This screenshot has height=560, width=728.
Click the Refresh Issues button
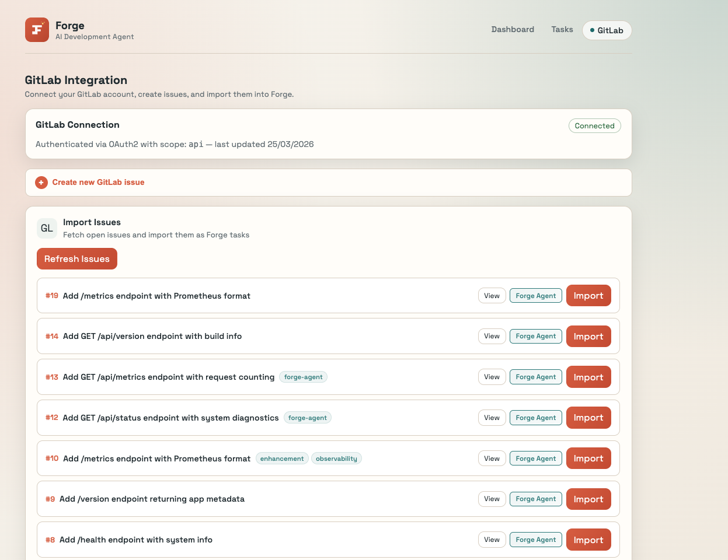(x=77, y=259)
